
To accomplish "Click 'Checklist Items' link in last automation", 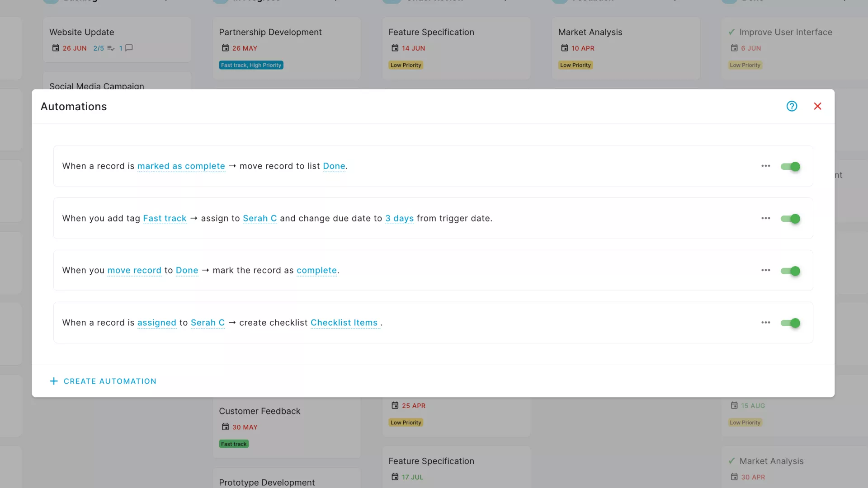I will (344, 323).
